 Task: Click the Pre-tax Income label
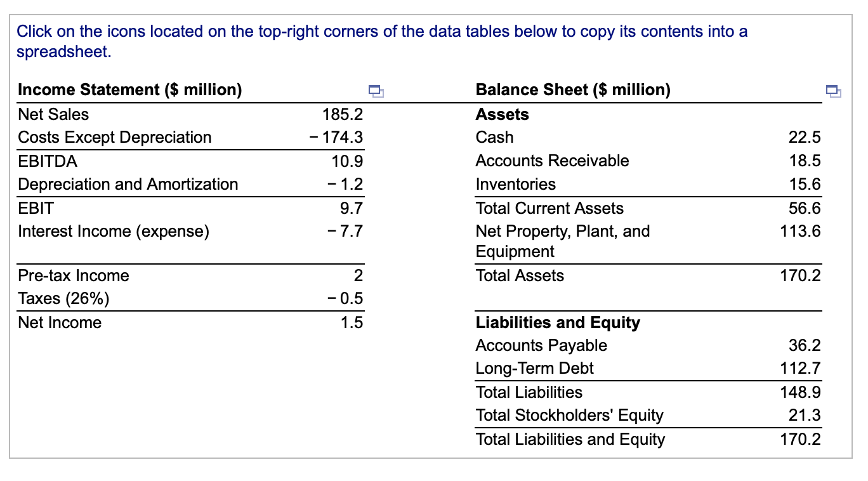tap(74, 275)
